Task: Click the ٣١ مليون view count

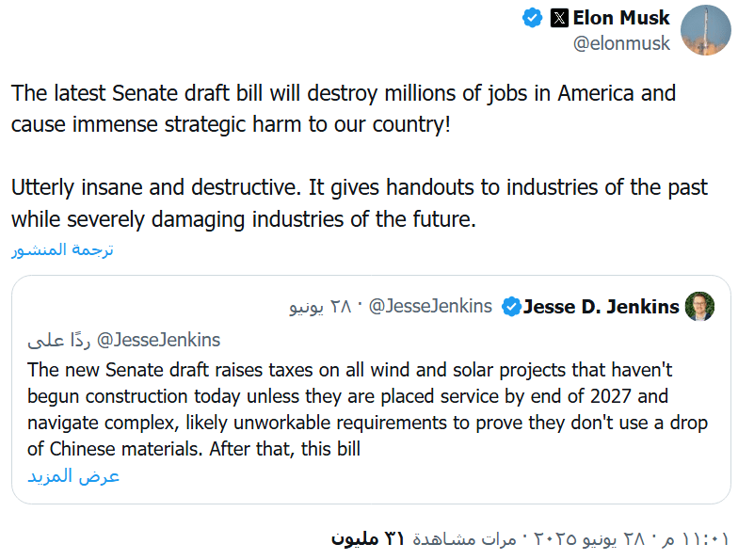Action: pos(368,539)
